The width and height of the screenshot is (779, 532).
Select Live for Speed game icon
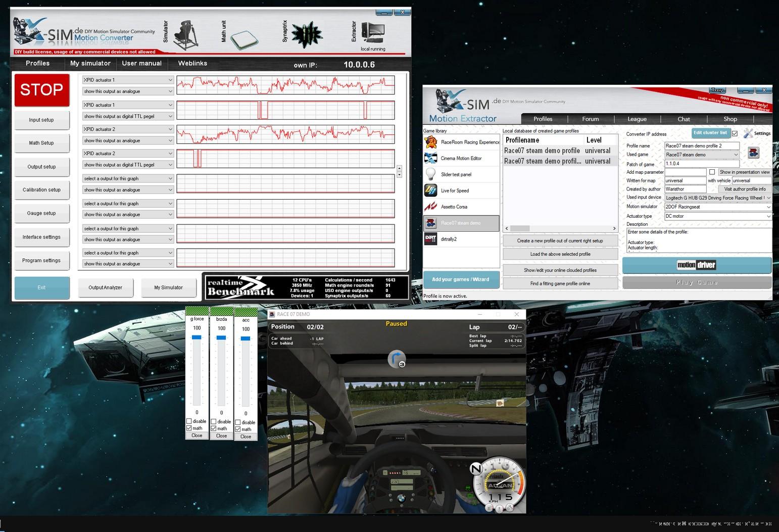[x=431, y=190]
